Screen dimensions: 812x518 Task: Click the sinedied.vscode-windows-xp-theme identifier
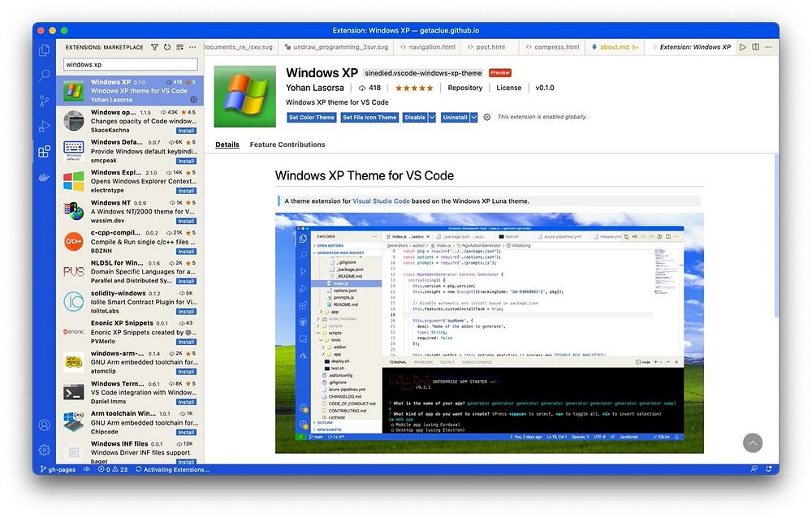[423, 73]
